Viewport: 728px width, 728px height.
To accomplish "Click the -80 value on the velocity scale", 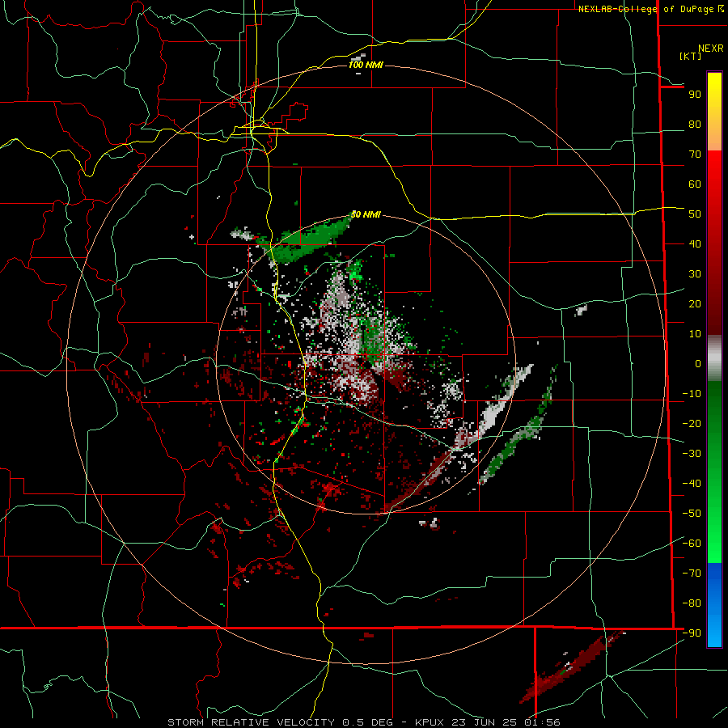I will tap(692, 603).
